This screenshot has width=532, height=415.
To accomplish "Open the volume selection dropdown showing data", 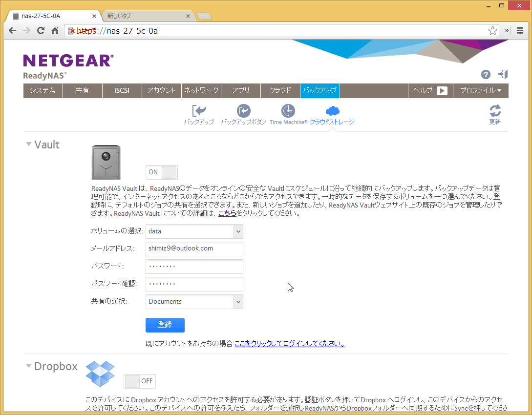I will click(194, 231).
